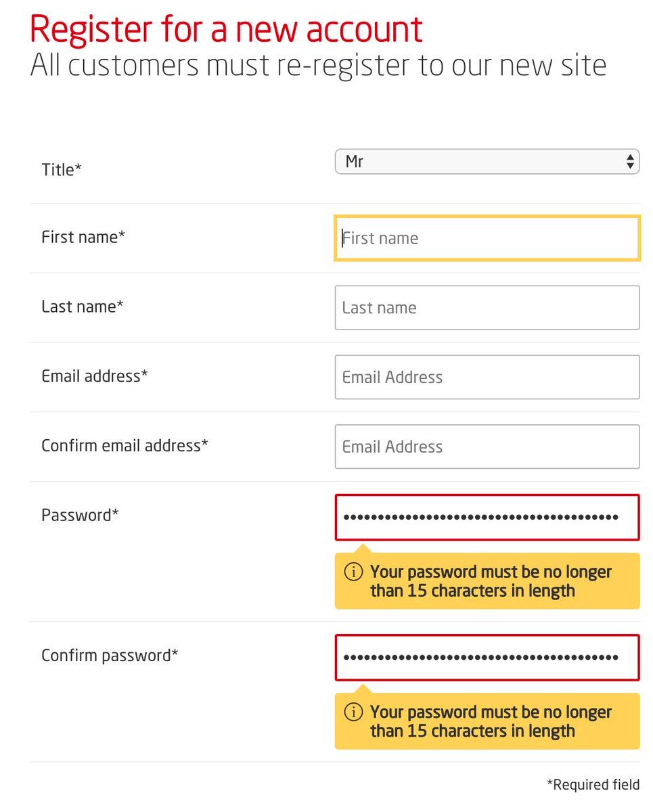The height and width of the screenshot is (812, 653).
Task: Select the "Last name*" label
Action: click(83, 307)
